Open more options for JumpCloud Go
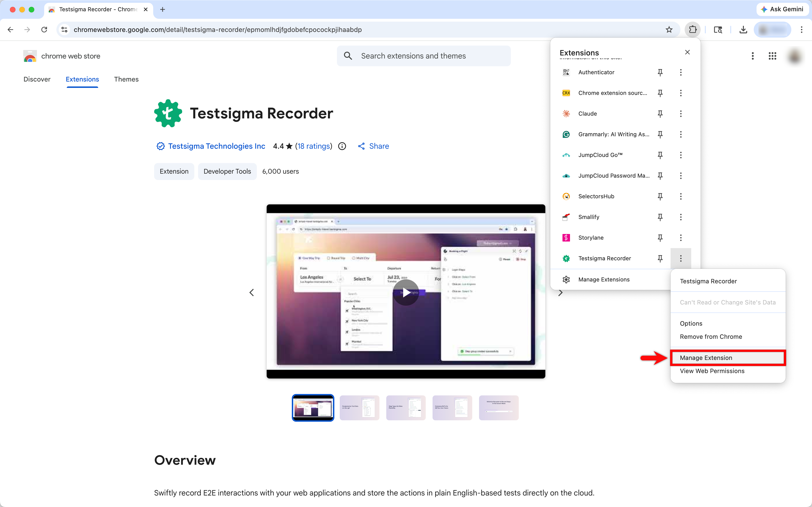Screen dimensions: 812x507 (681, 155)
